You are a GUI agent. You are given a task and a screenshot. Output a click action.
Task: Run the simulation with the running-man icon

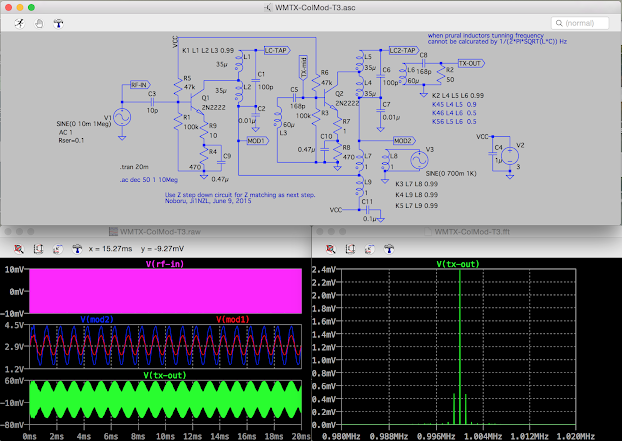[19, 23]
